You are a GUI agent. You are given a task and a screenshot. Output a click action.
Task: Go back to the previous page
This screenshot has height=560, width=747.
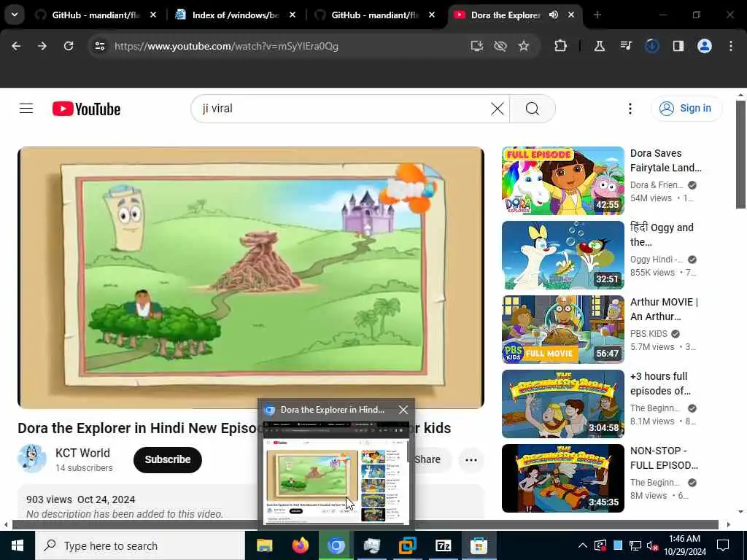(x=16, y=46)
